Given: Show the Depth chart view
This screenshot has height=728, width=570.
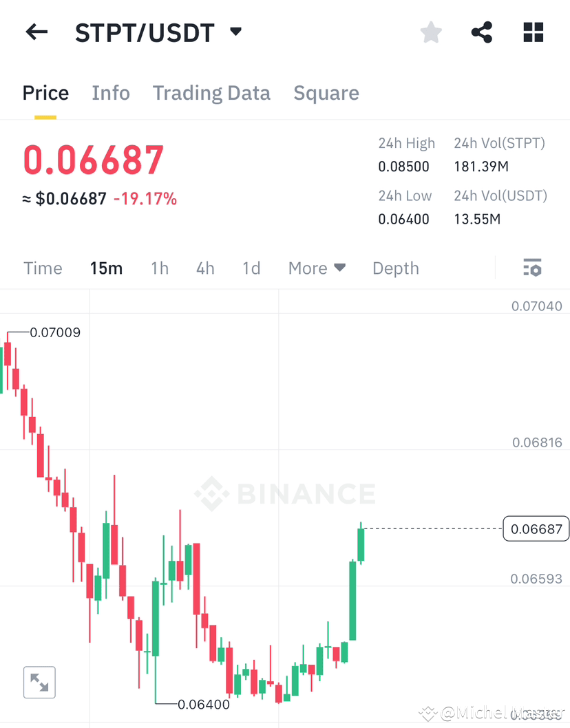Looking at the screenshot, I should [396, 268].
